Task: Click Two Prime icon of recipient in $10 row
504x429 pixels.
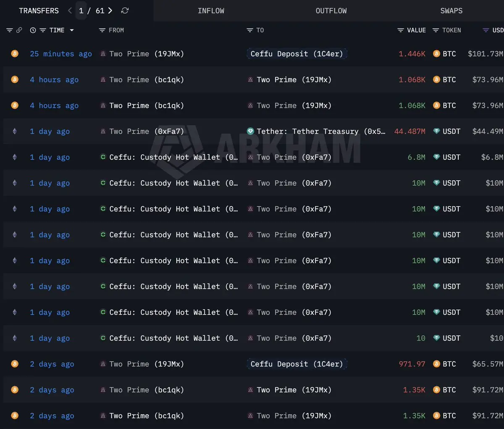Action: point(250,338)
